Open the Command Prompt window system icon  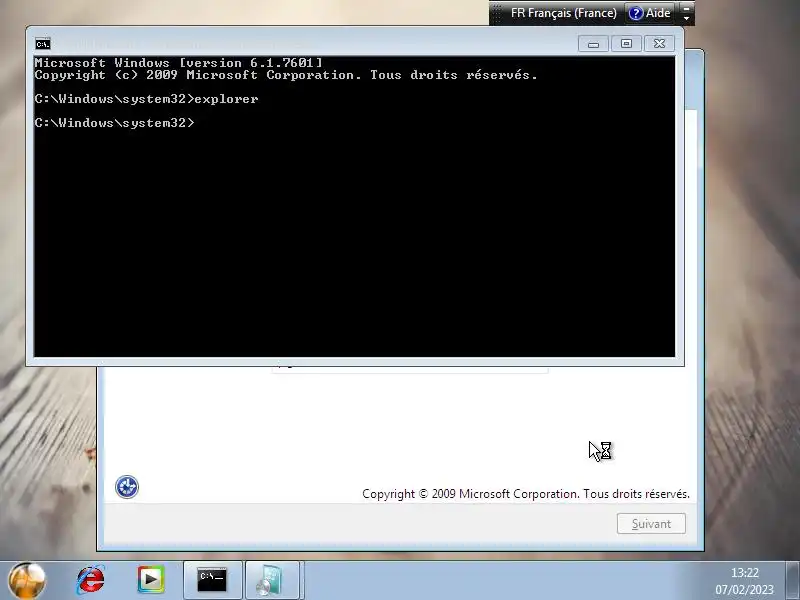(43, 44)
